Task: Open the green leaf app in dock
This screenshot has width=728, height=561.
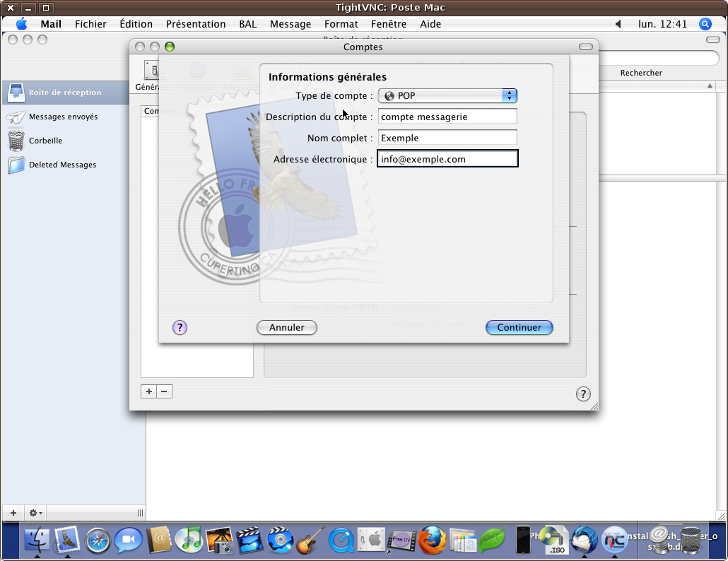Action: [492, 540]
